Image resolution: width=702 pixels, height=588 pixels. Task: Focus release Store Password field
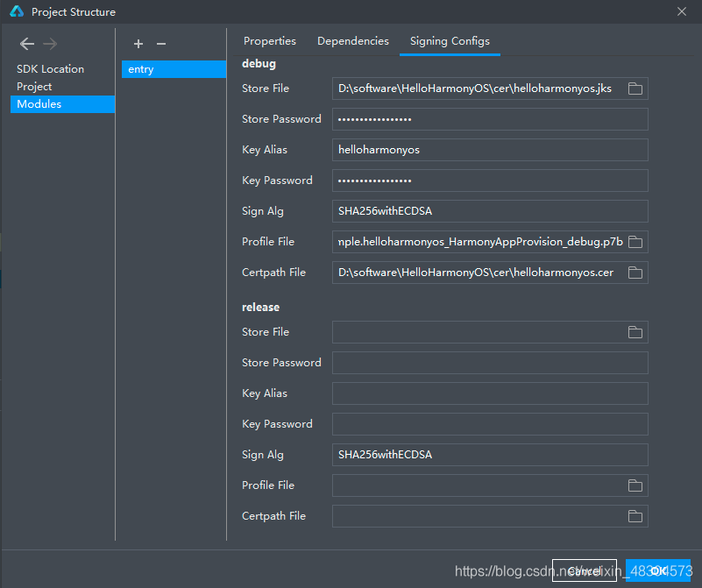(490, 363)
